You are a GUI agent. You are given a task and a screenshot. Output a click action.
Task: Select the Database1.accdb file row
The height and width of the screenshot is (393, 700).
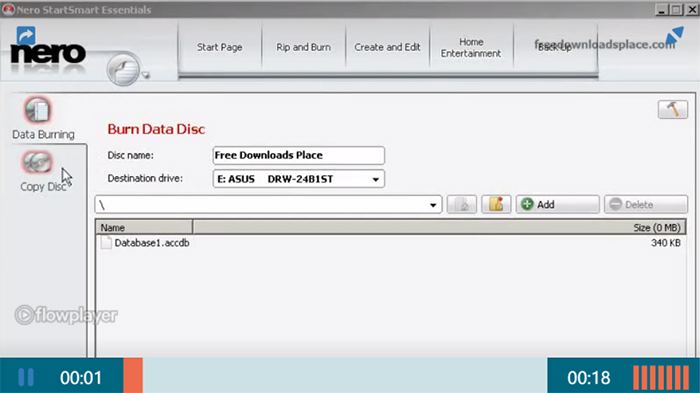(391, 243)
